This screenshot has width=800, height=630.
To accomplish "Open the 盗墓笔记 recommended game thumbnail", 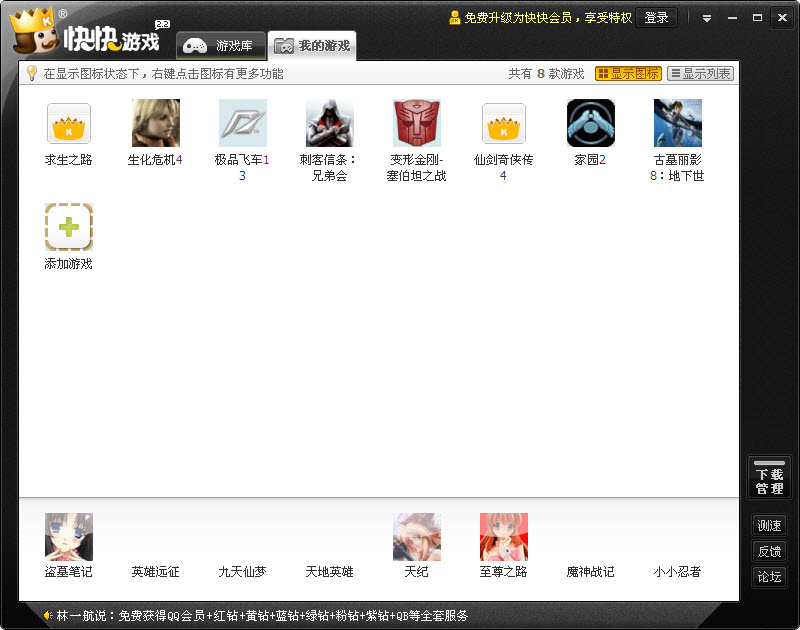I will point(69,537).
